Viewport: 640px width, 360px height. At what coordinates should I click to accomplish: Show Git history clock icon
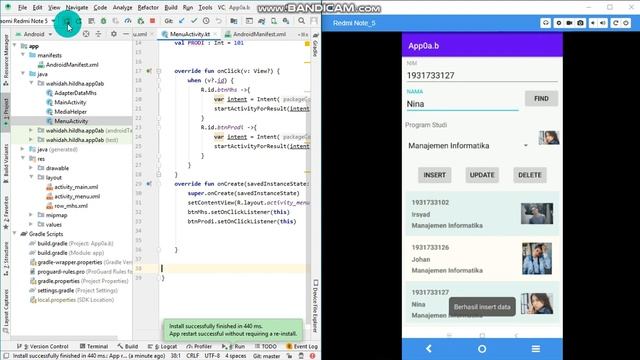click(206, 21)
